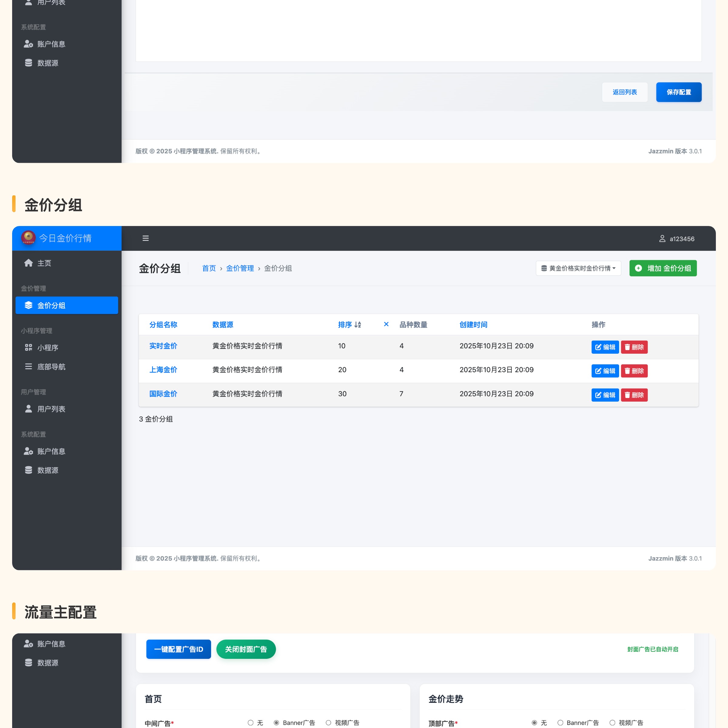The height and width of the screenshot is (728, 728).
Task: Delete the 上海金价 row
Action: (634, 371)
